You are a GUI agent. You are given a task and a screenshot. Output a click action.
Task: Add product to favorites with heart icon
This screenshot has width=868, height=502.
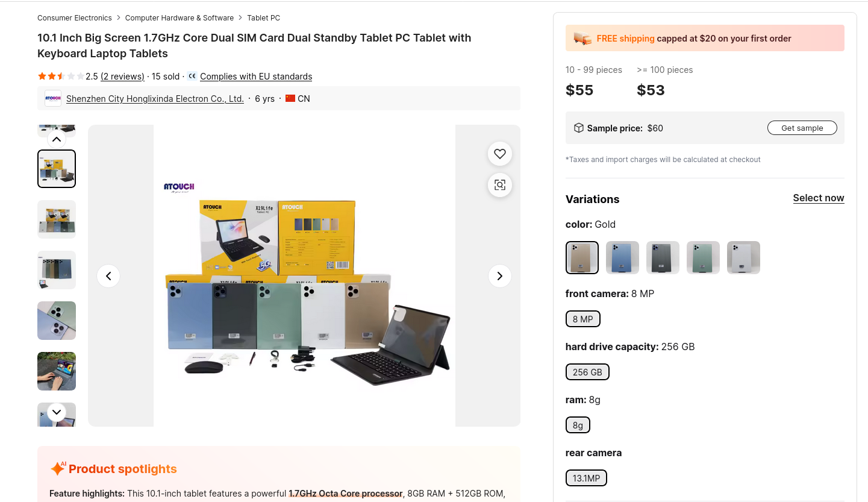point(500,154)
